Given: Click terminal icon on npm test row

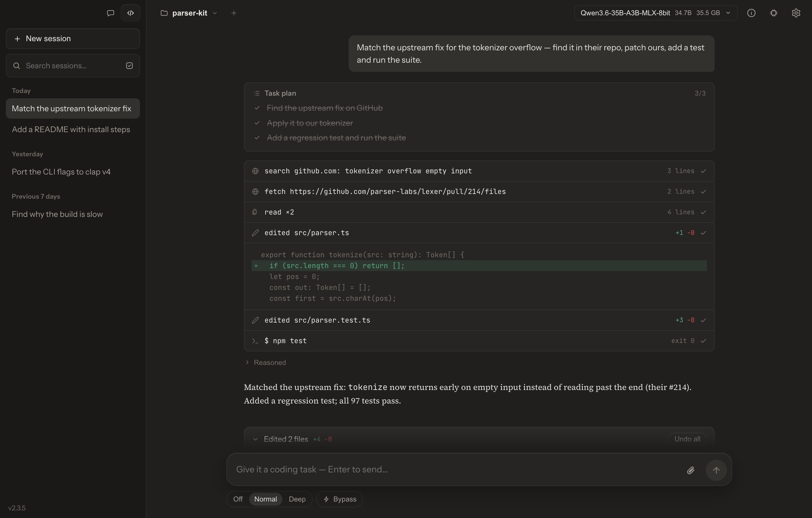Looking at the screenshot, I should click(255, 341).
